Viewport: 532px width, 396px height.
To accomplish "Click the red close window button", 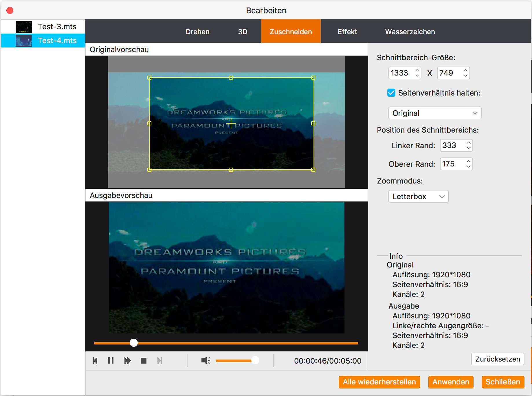I will click(x=10, y=10).
